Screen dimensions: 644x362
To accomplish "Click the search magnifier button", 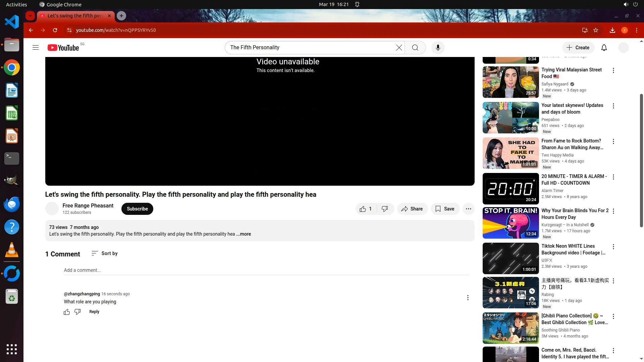I will (x=415, y=48).
